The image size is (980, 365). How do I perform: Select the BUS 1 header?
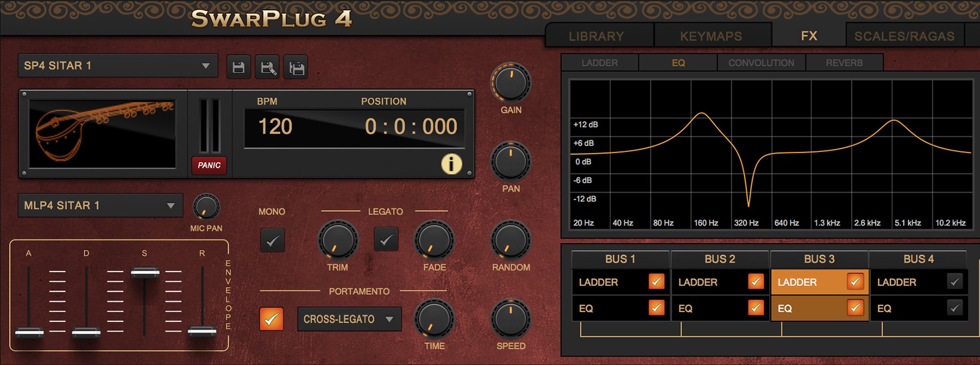pyautogui.click(x=620, y=259)
